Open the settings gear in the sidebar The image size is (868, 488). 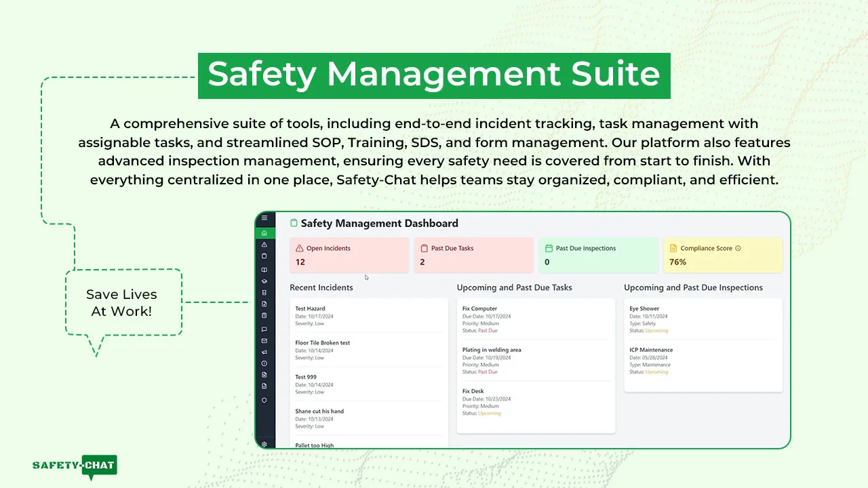coord(264,445)
